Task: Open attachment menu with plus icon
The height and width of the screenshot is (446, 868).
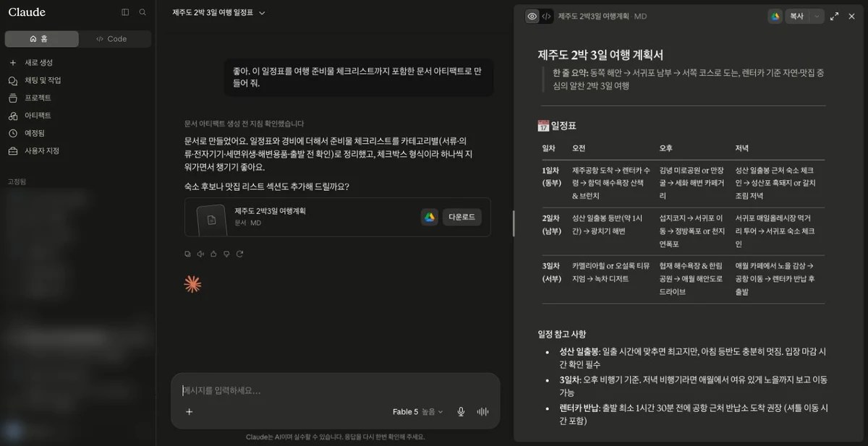Action: (x=189, y=412)
